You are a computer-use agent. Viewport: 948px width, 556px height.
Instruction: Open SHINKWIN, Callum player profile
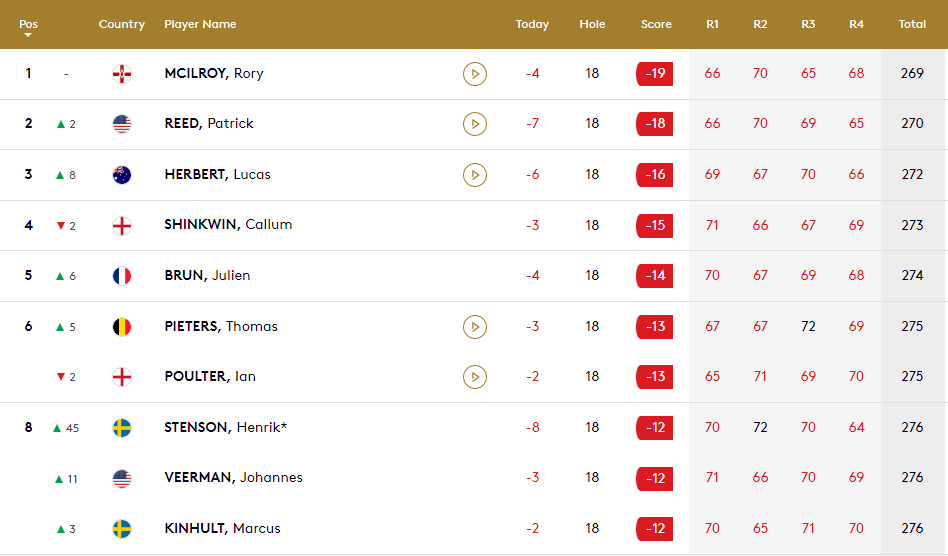coord(228,225)
